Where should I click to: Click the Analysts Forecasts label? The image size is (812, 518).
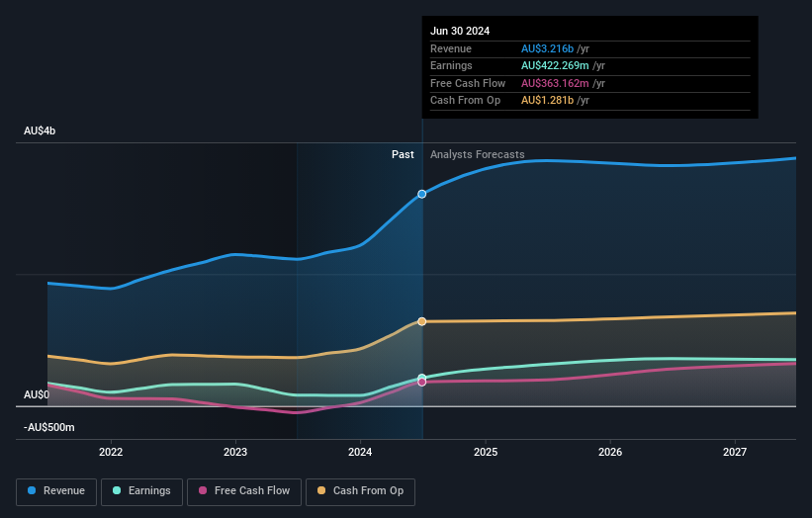click(x=478, y=154)
